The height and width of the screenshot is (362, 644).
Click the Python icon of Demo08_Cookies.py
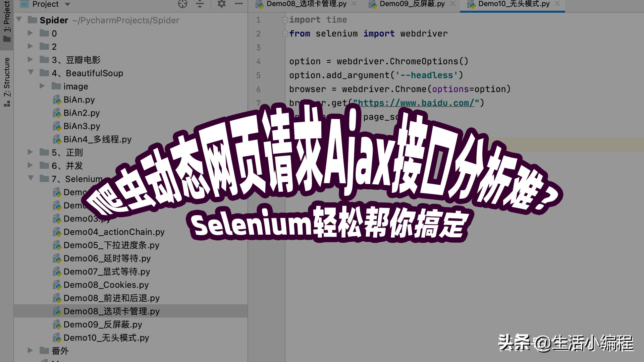tap(57, 285)
